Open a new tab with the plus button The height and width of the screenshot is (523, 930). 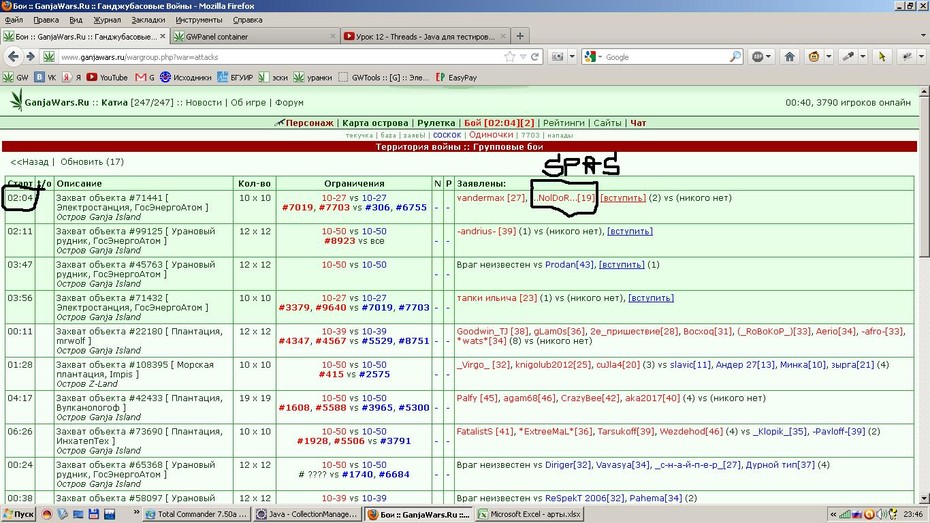(520, 36)
